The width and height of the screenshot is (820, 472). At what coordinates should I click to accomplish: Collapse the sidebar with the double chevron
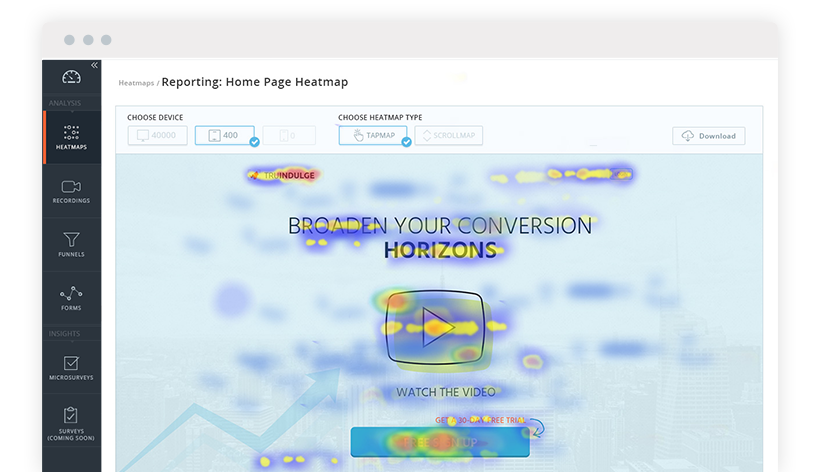pos(94,65)
